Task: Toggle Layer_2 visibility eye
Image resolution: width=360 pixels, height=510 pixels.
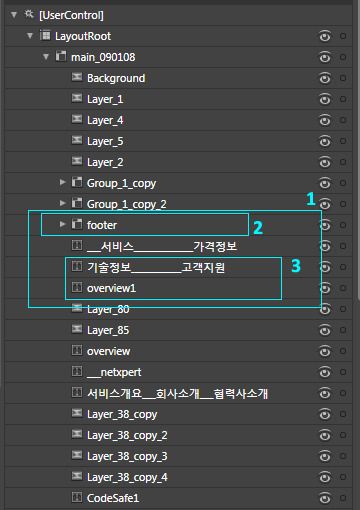Action: 325,162
